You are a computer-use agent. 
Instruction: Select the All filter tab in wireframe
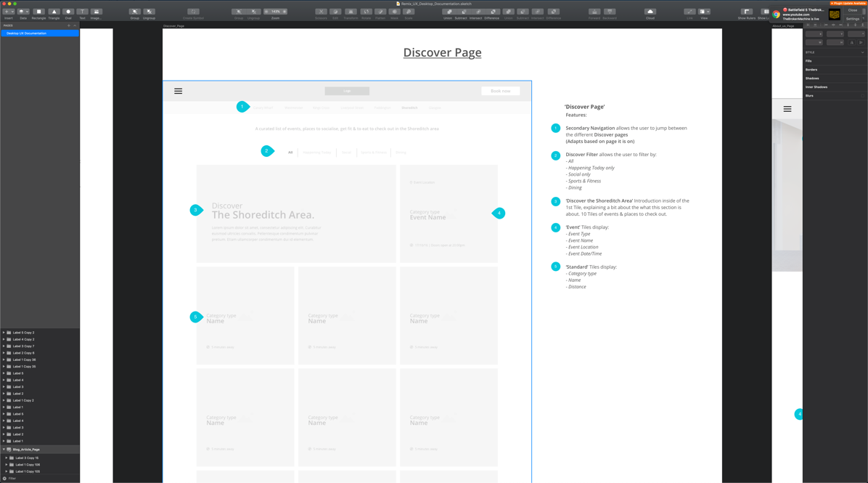click(x=290, y=153)
